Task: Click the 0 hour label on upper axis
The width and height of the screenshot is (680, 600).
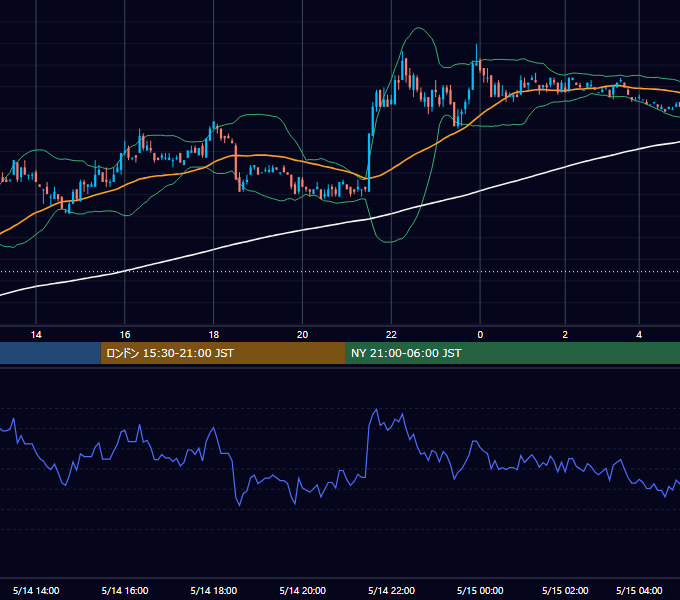Action: (x=480, y=335)
